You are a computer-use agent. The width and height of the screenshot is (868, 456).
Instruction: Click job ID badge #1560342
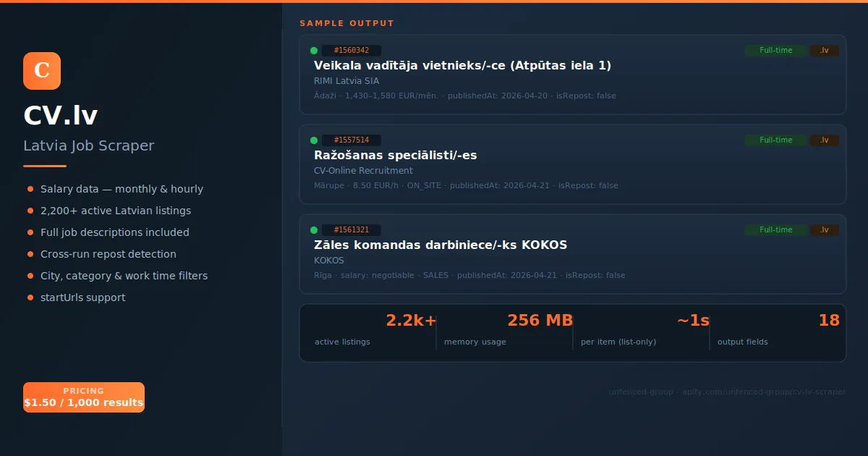pos(352,51)
